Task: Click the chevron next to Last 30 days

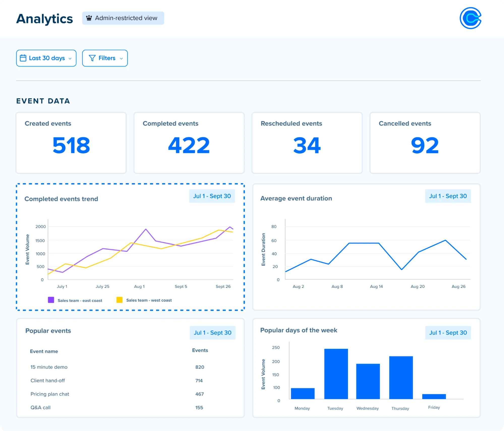Action: tap(70, 58)
